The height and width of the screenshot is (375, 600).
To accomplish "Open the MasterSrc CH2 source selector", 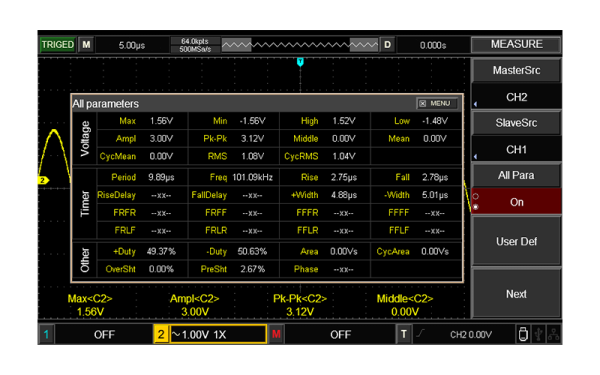I will tap(517, 97).
